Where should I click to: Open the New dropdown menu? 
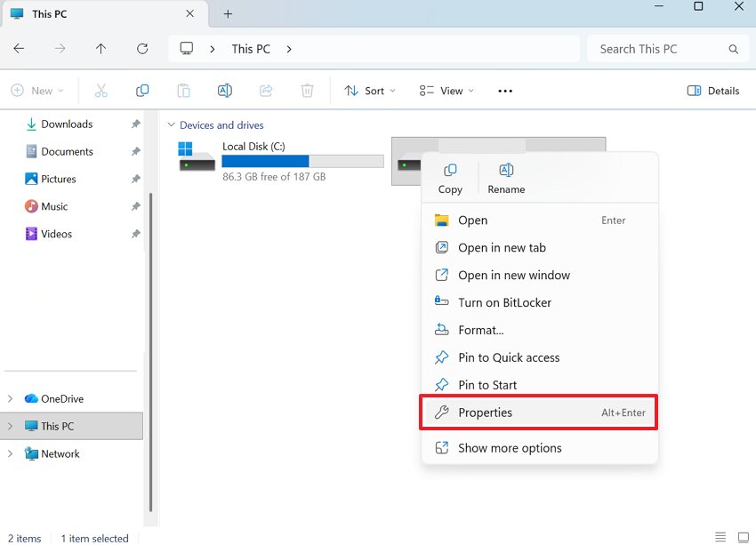tap(38, 90)
